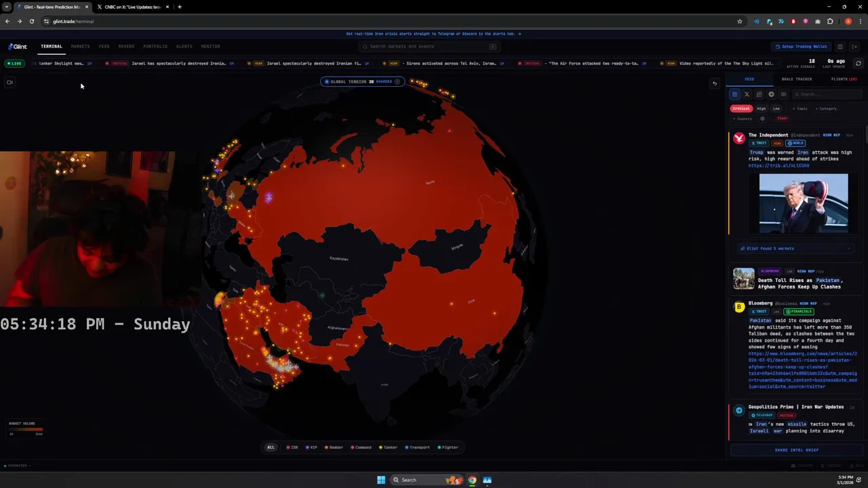Filter feed by Telegram icon
Viewport: 868px width, 488px height.
tap(771, 94)
